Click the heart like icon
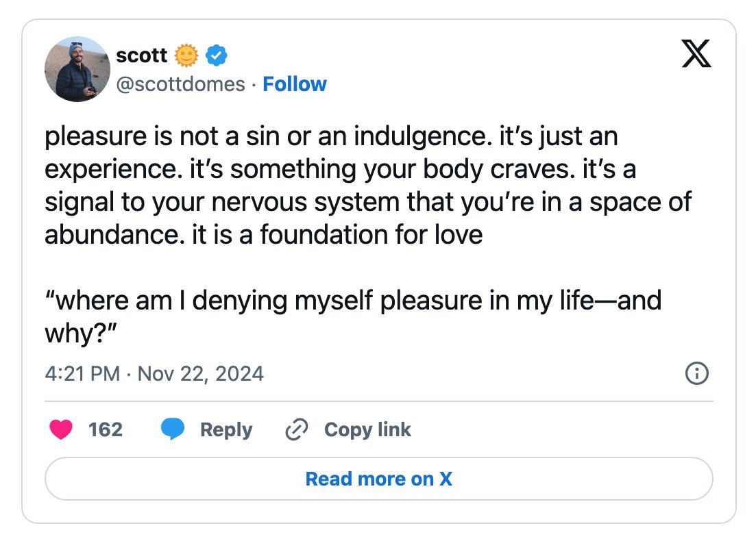 [61, 429]
